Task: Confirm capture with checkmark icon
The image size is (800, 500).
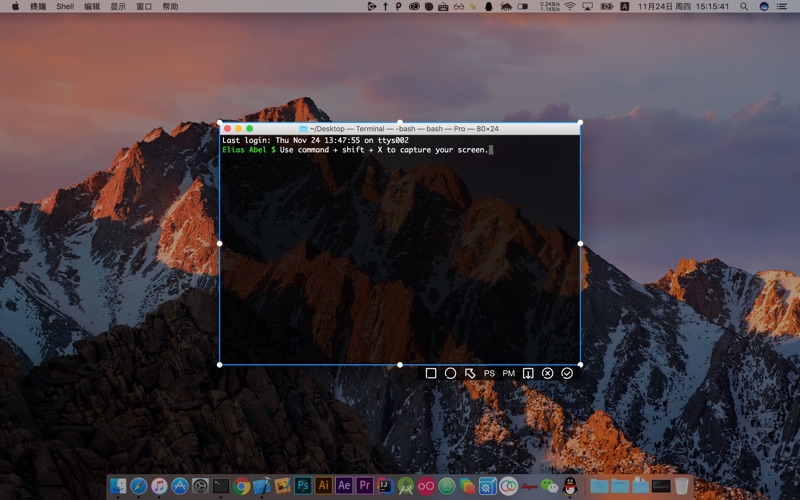Action: pyautogui.click(x=567, y=373)
